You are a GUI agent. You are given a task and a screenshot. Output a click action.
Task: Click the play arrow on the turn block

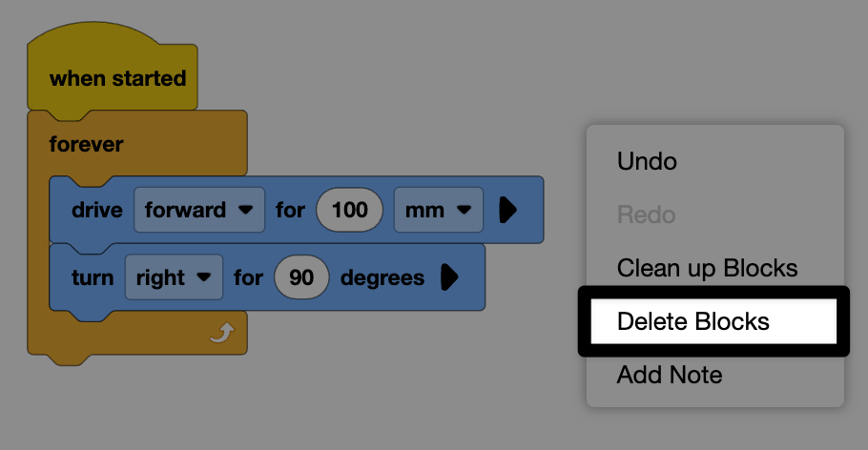[x=449, y=277]
